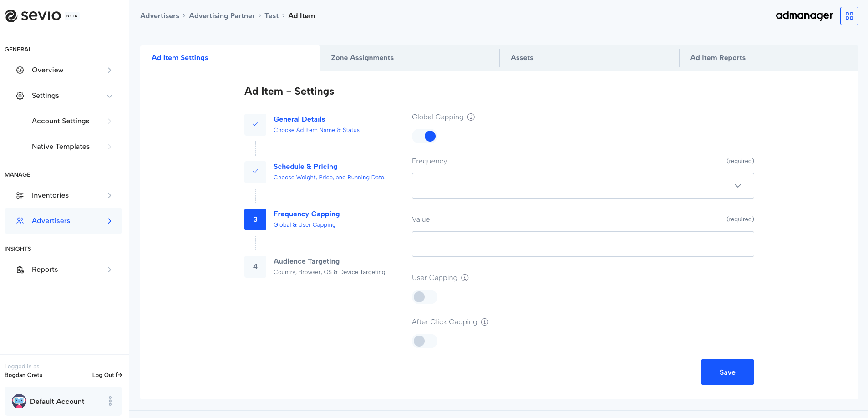Open the Default Account three-dot menu
Image resolution: width=868 pixels, height=418 pixels.
click(x=110, y=401)
